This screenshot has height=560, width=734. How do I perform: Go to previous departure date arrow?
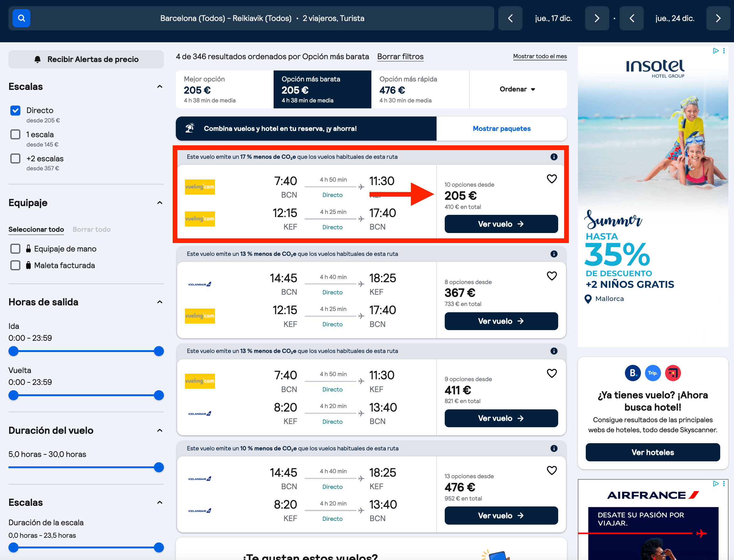[510, 18]
